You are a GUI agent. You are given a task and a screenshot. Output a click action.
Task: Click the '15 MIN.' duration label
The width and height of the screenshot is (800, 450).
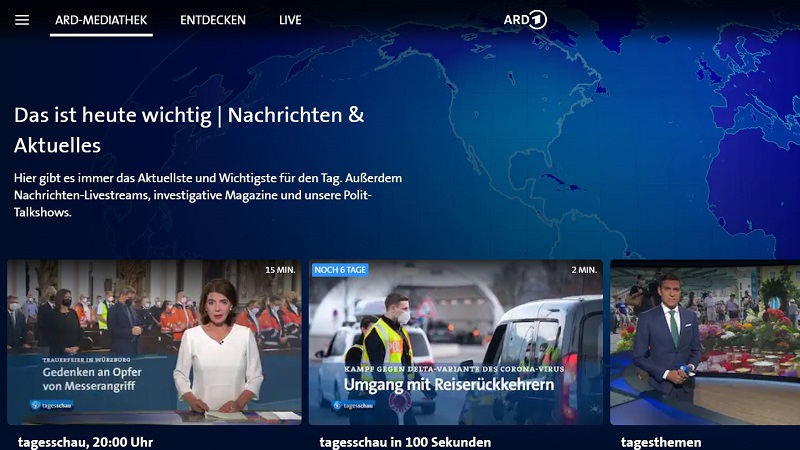point(280,270)
